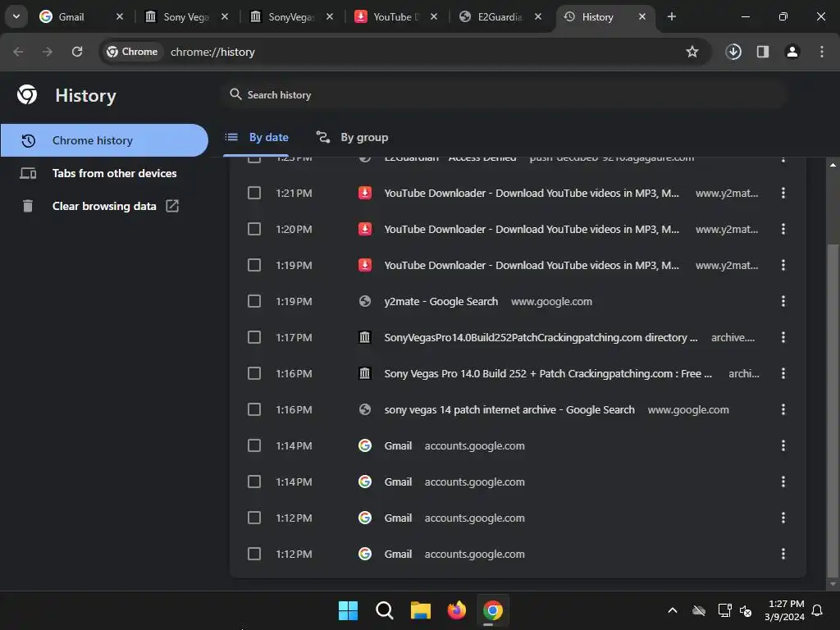Open the profile avatar menu

792,52
